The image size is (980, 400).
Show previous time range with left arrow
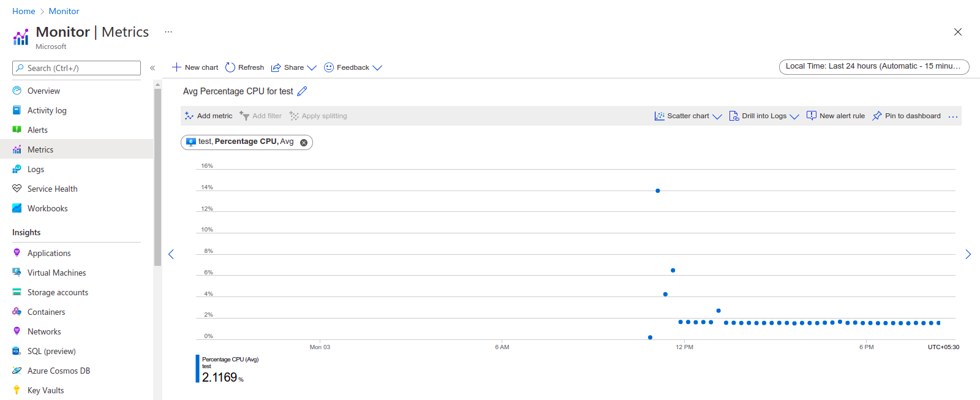pos(171,254)
